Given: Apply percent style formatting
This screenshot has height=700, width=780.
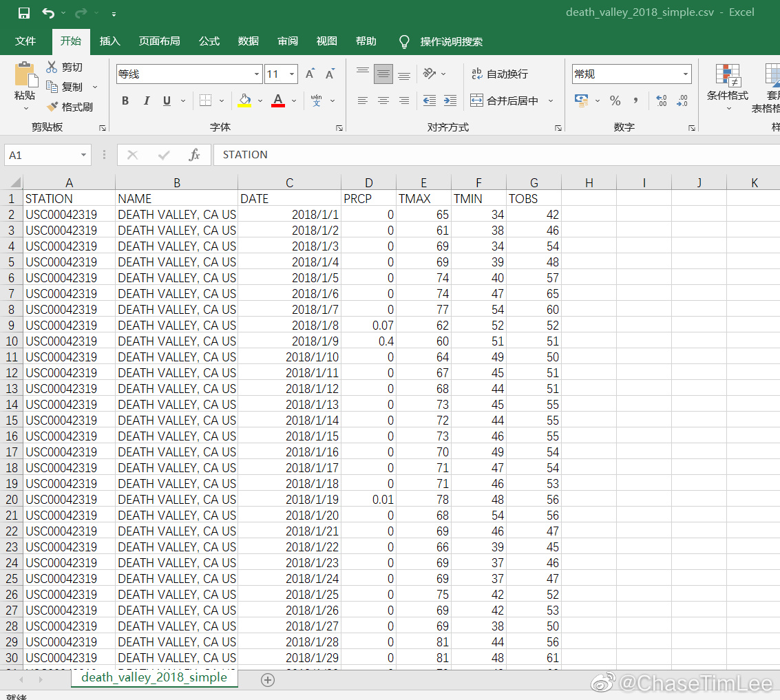Looking at the screenshot, I should pyautogui.click(x=615, y=101).
